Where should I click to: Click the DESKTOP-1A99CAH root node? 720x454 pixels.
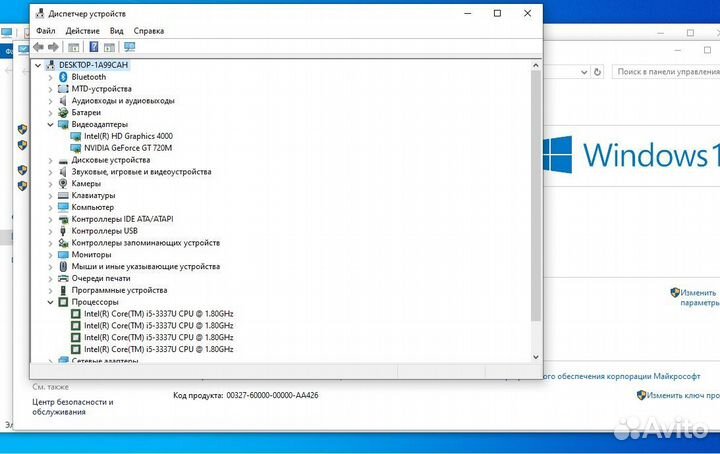pyautogui.click(x=93, y=65)
